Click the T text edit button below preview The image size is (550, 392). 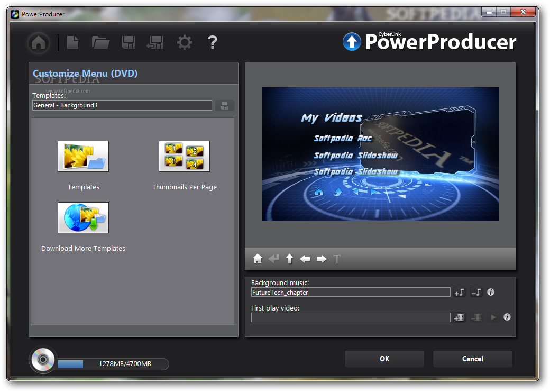point(337,259)
